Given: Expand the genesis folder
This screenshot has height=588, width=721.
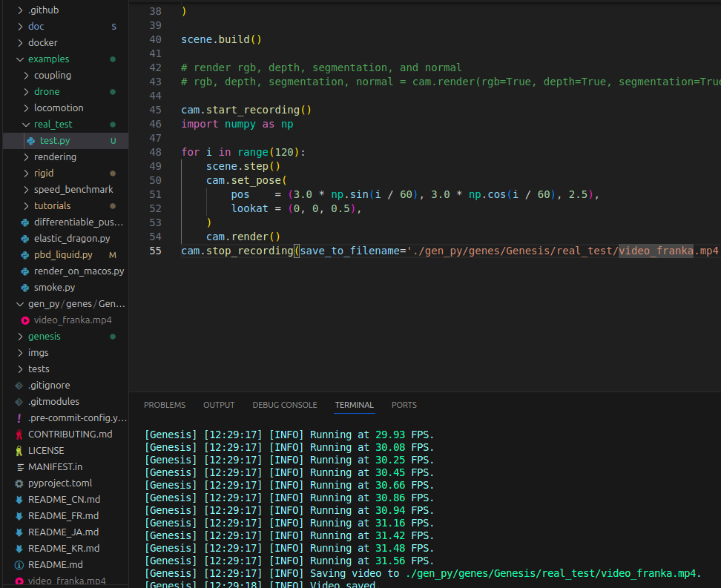Looking at the screenshot, I should coord(20,337).
